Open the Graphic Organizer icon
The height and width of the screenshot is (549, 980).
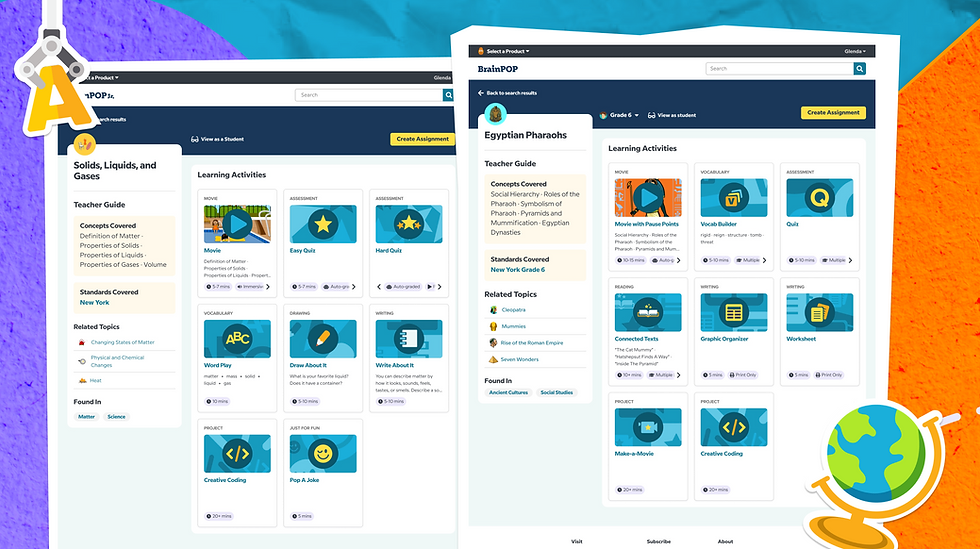click(x=733, y=313)
